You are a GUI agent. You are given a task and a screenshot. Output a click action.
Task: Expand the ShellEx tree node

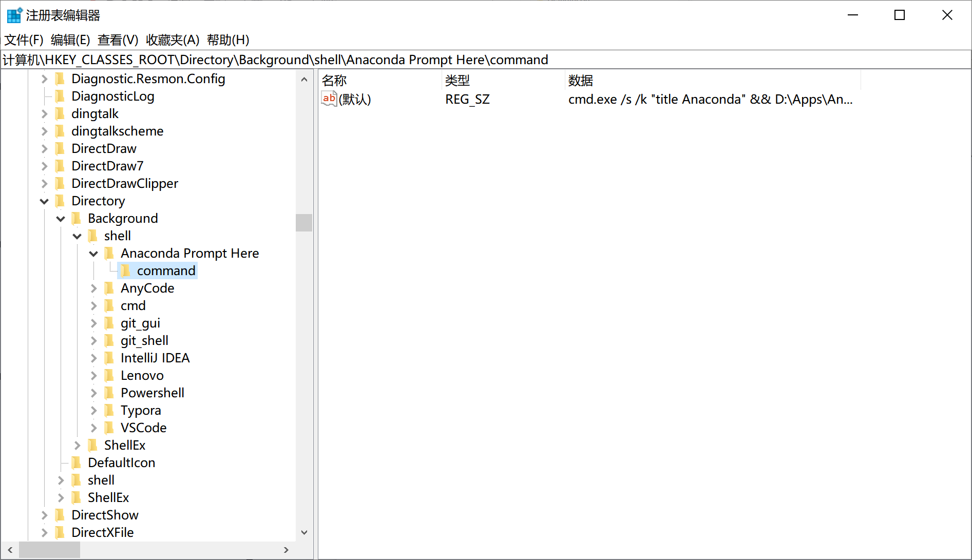click(x=77, y=445)
